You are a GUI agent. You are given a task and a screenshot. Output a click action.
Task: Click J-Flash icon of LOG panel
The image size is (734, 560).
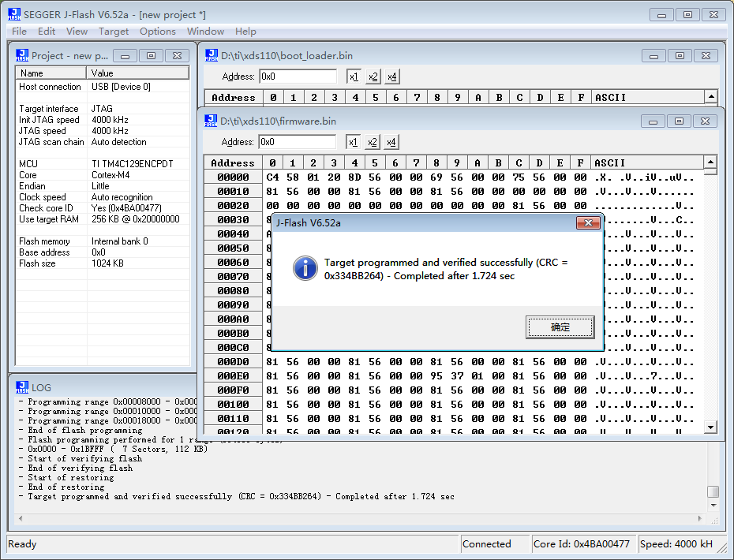coord(22,387)
